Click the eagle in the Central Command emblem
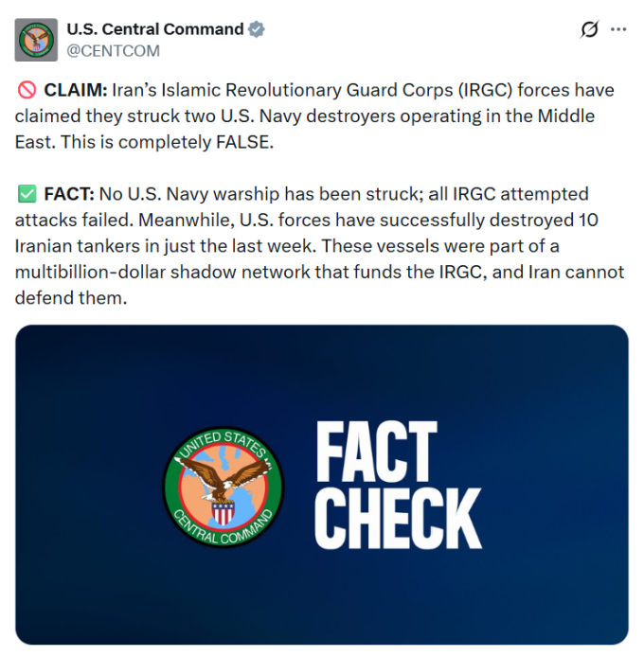Screen dimensions: 644x656 (x=224, y=481)
